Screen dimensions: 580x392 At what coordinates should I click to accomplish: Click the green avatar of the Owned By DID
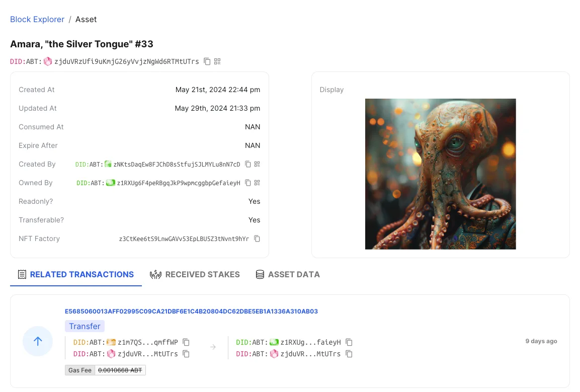pos(111,183)
